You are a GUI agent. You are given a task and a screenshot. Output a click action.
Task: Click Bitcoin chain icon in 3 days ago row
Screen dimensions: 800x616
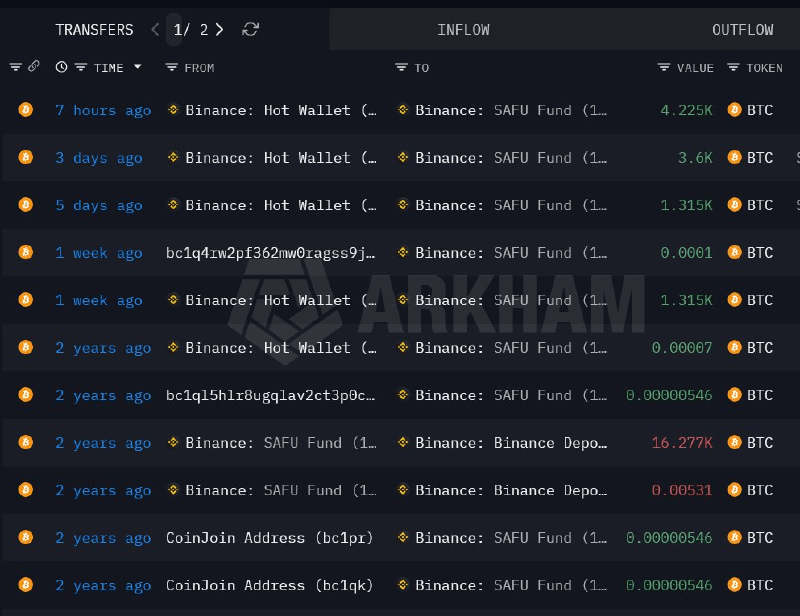[x=26, y=157]
